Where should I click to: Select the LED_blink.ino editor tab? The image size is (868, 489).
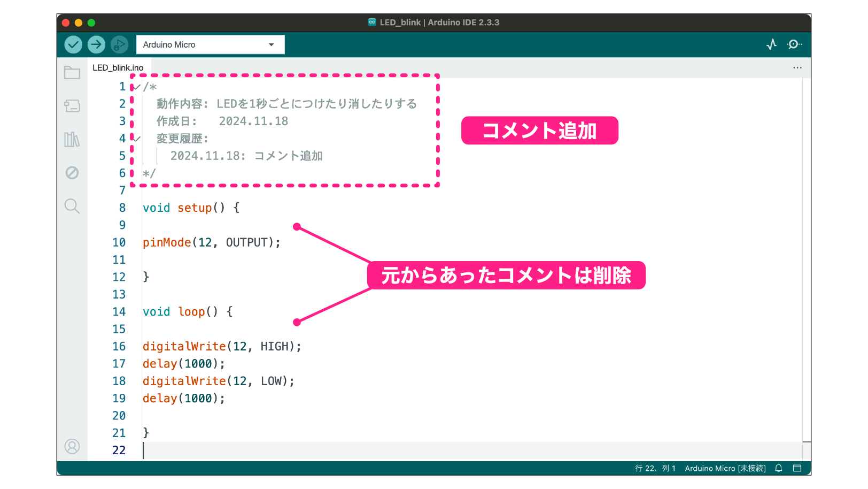click(x=118, y=67)
